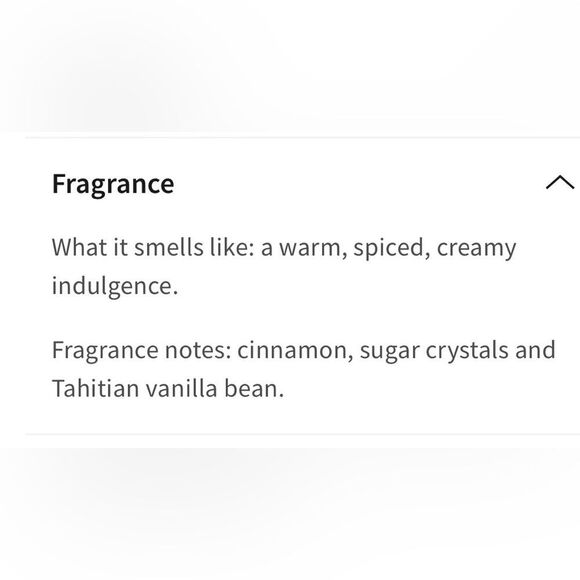Click the blurred area above the Fragrance section
The width and height of the screenshot is (580, 580).
(290, 67)
